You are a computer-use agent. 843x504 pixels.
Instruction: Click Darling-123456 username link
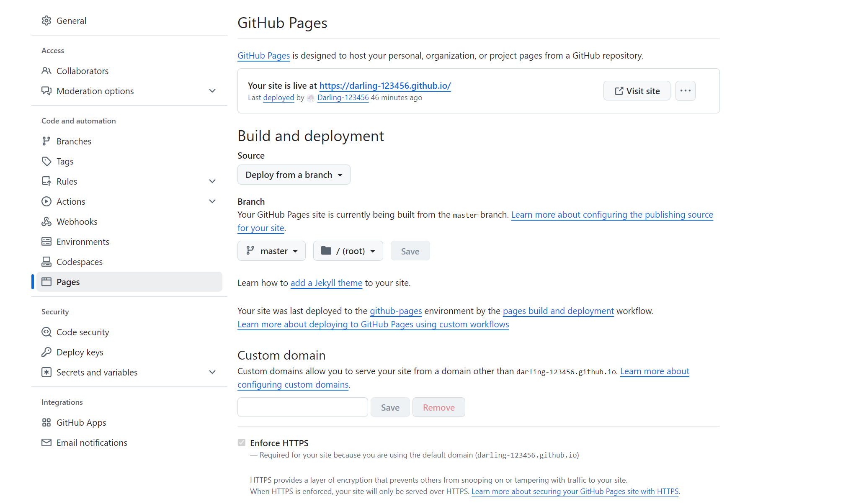pyautogui.click(x=343, y=98)
